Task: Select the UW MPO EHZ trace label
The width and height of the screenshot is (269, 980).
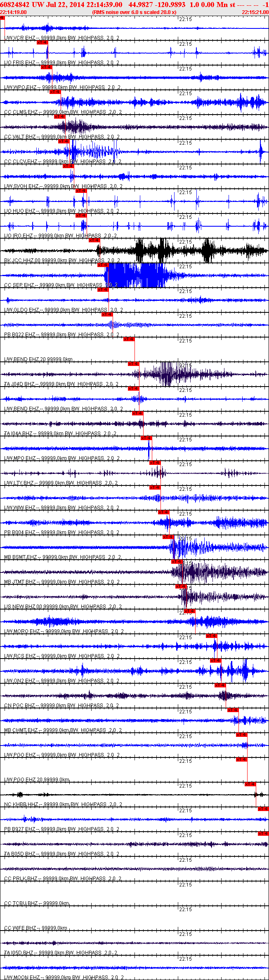Action: click(x=62, y=458)
